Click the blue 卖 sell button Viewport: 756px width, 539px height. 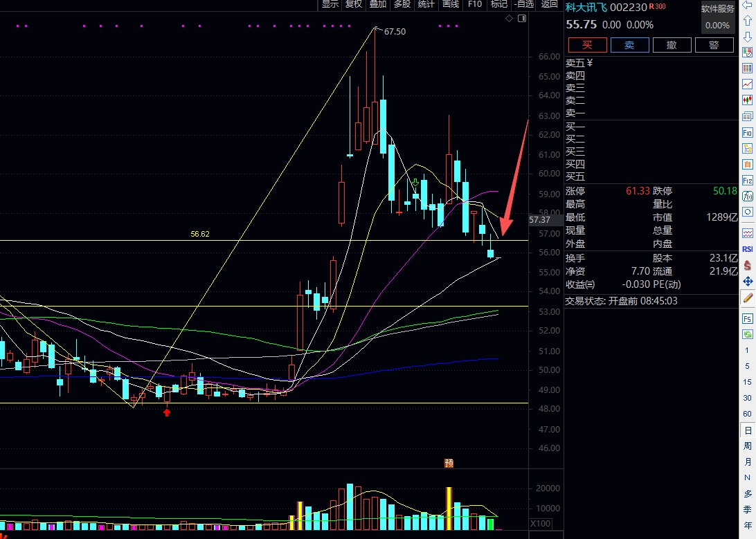click(630, 45)
